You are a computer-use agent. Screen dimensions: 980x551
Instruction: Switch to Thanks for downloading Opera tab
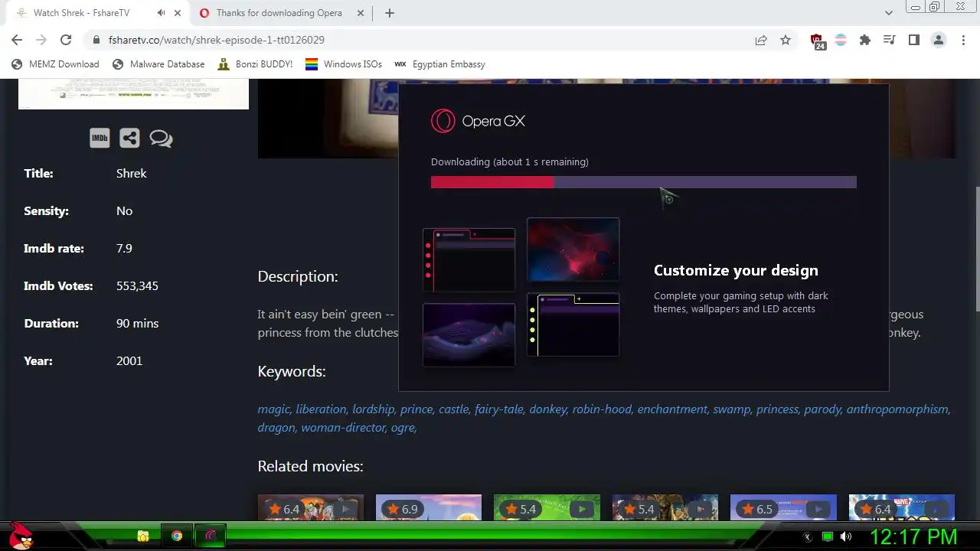click(x=279, y=13)
